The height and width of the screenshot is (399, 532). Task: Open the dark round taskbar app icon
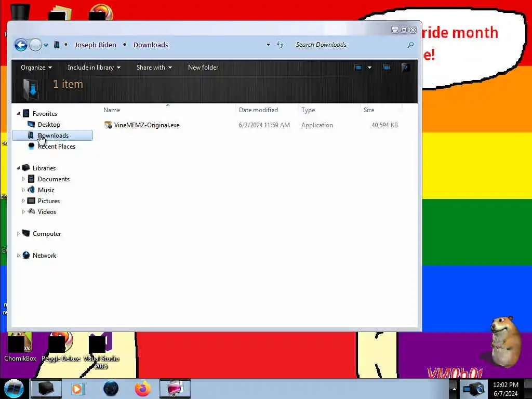pyautogui.click(x=111, y=389)
